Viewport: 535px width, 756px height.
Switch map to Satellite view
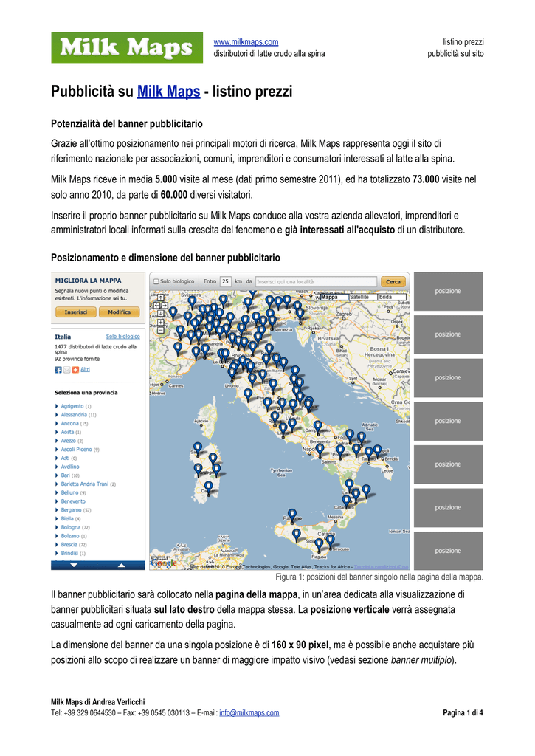[x=363, y=297]
